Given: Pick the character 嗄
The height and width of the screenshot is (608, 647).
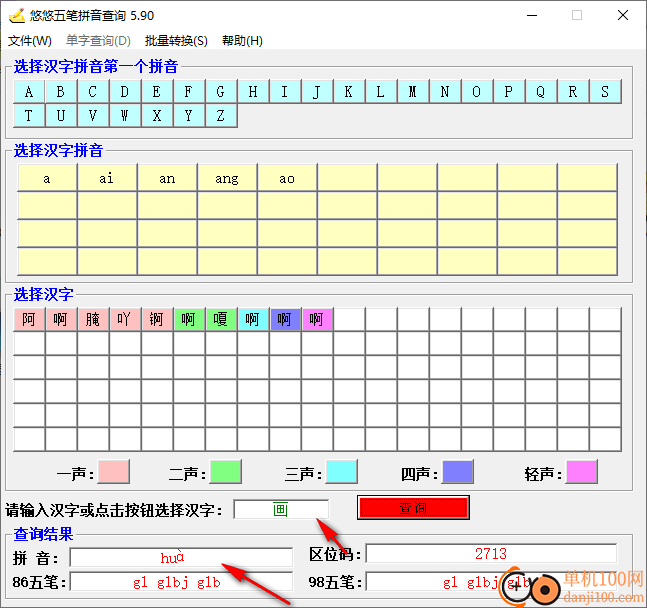Looking at the screenshot, I should pos(221,319).
